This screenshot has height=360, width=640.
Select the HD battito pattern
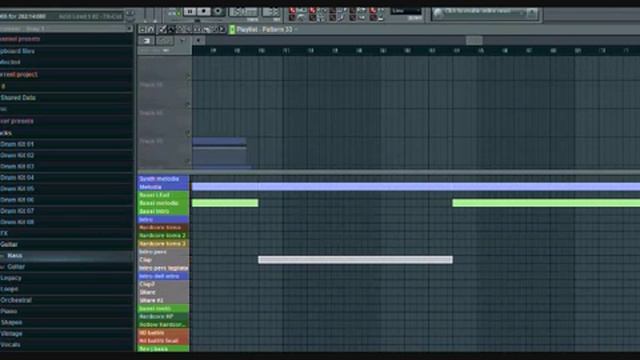[x=163, y=333]
